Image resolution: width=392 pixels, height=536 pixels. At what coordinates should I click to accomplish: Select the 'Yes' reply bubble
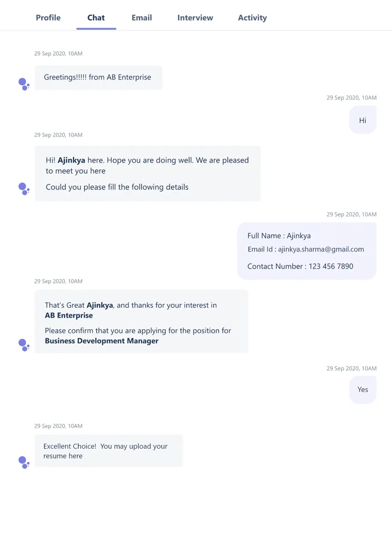click(362, 390)
